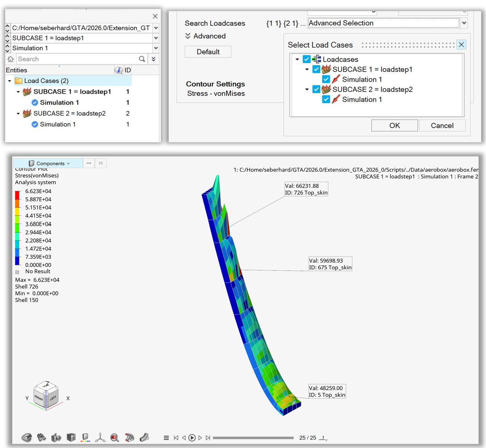Click the section cut icon on bottom toolbar
The height and width of the screenshot is (448, 486).
pyautogui.click(x=145, y=437)
